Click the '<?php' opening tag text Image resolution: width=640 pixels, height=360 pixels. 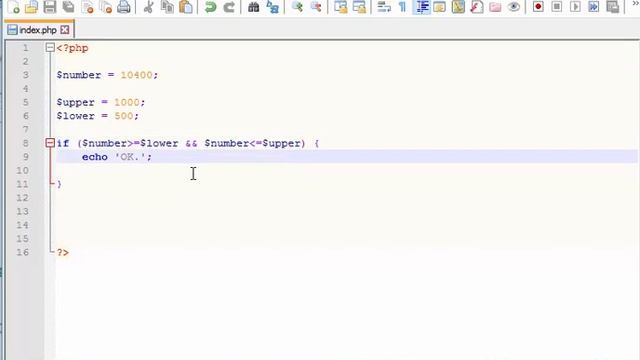[72, 48]
